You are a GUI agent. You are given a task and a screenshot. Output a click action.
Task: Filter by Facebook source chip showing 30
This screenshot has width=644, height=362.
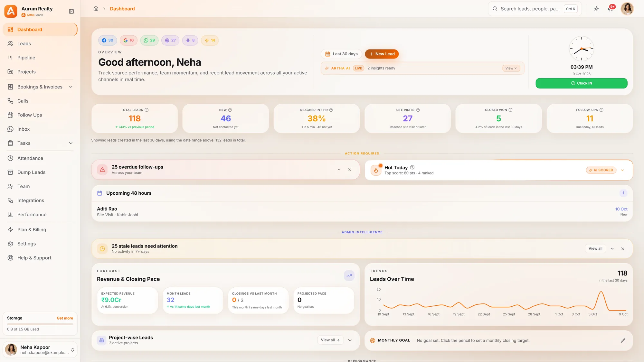[x=108, y=41]
